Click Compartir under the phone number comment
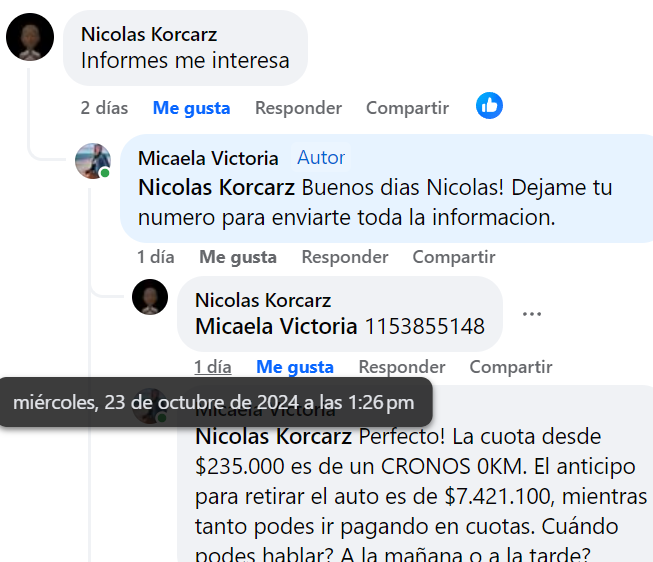Image resolution: width=653 pixels, height=562 pixels. (x=511, y=367)
